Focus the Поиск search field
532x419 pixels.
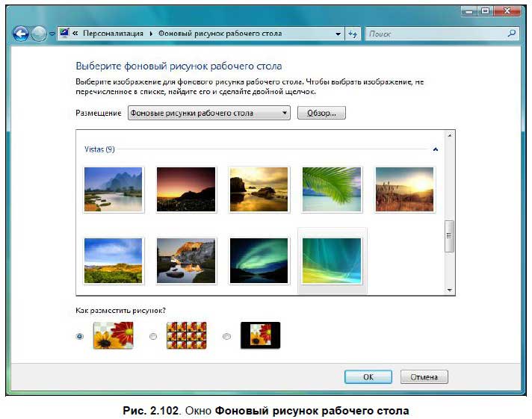[436, 34]
